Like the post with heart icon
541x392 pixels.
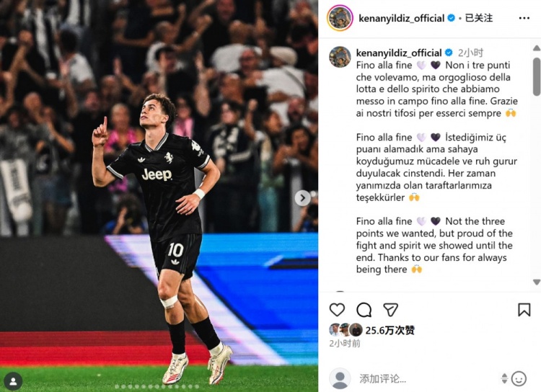point(337,310)
